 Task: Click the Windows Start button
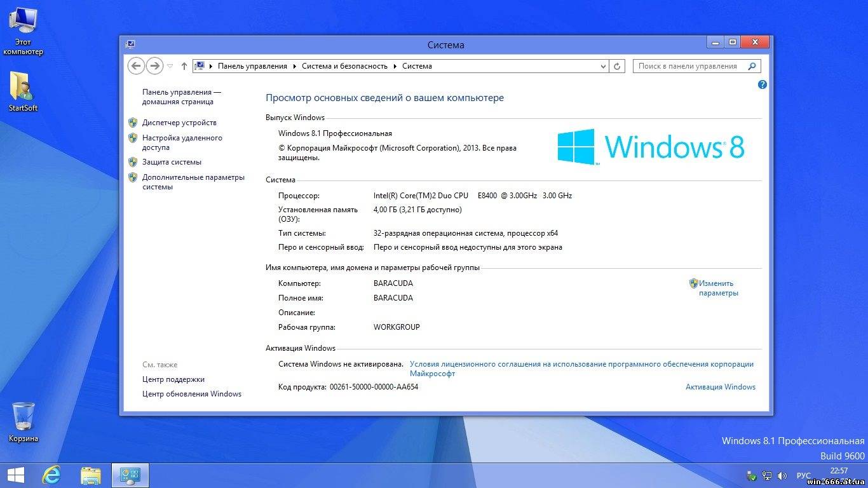click(x=15, y=475)
